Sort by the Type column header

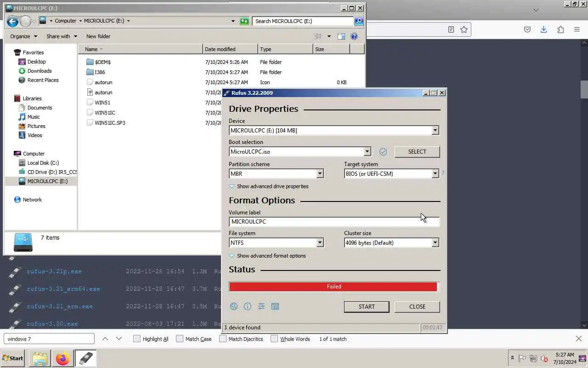(285, 49)
